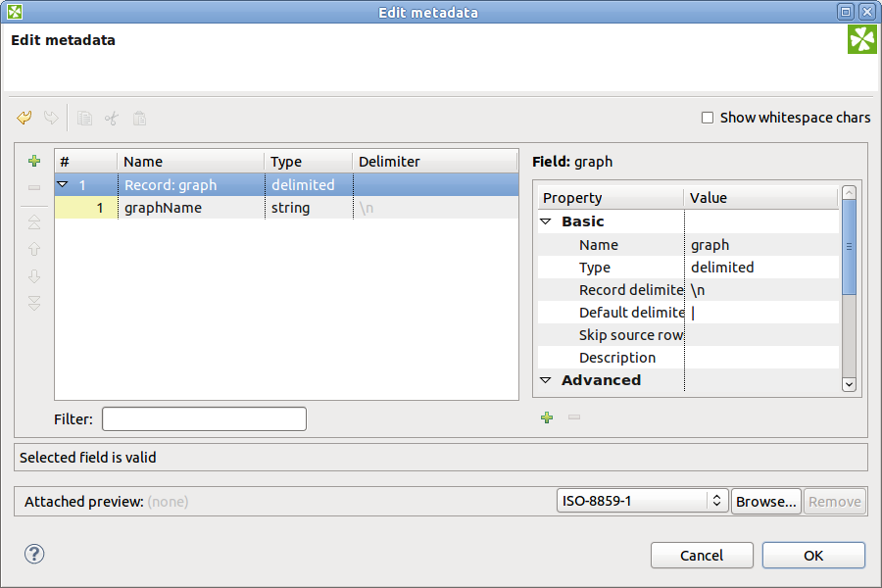Click inside the Filter text field

coord(204,419)
